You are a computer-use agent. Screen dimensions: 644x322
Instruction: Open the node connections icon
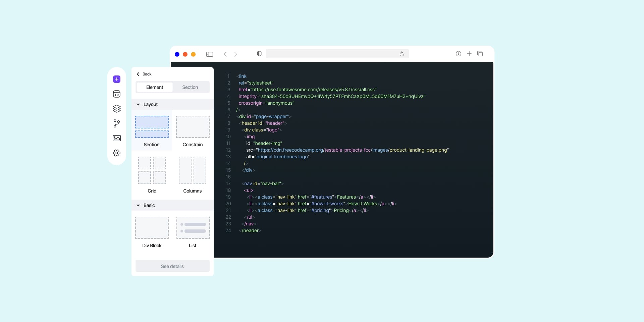pyautogui.click(x=116, y=123)
